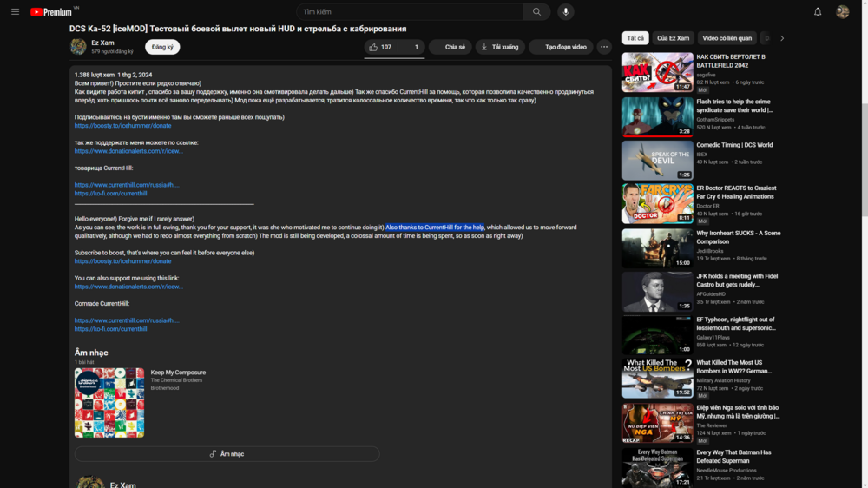The image size is (868, 488).
Task: Click Jedi Brooks channel name
Action: (710, 251)
